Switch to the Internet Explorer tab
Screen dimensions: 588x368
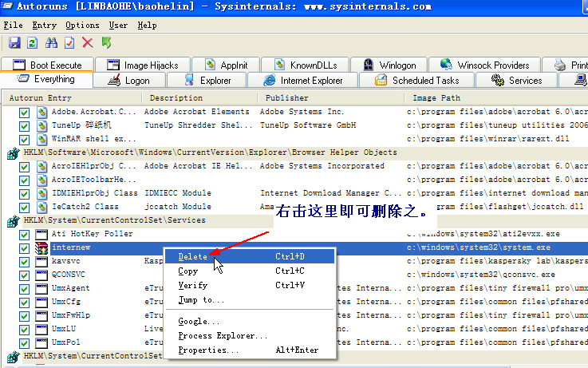click(x=303, y=81)
